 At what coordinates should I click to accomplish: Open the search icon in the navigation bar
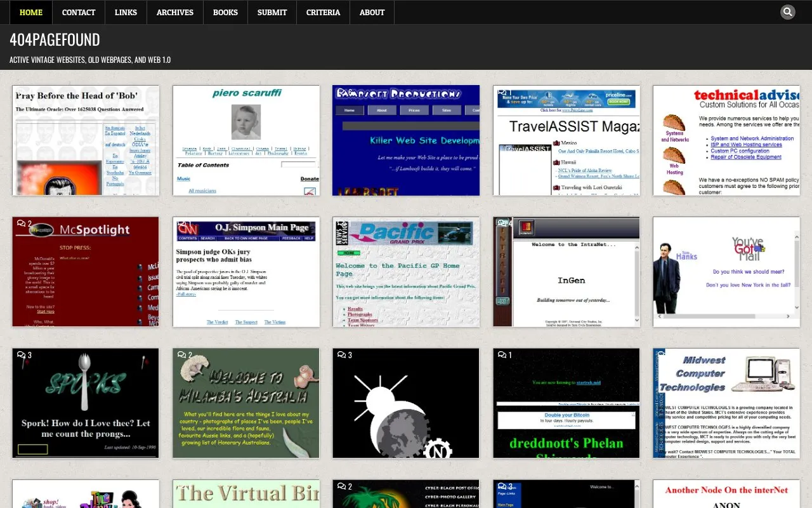click(787, 12)
